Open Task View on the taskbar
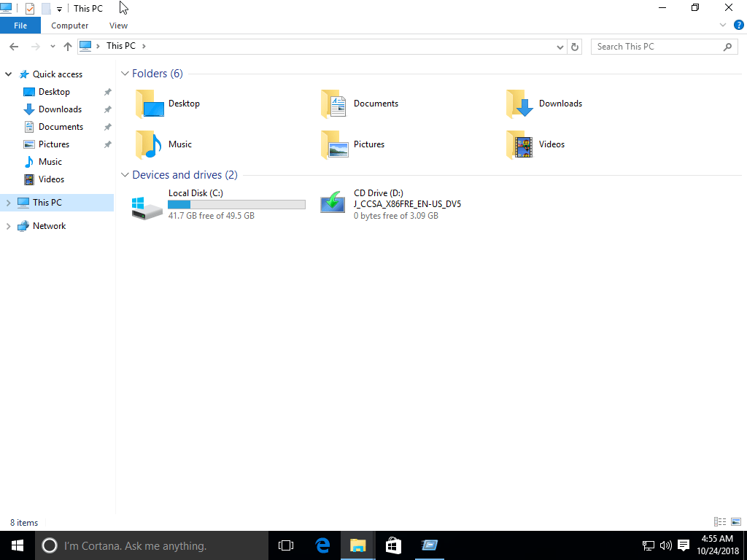This screenshot has width=747, height=560. 286,545
